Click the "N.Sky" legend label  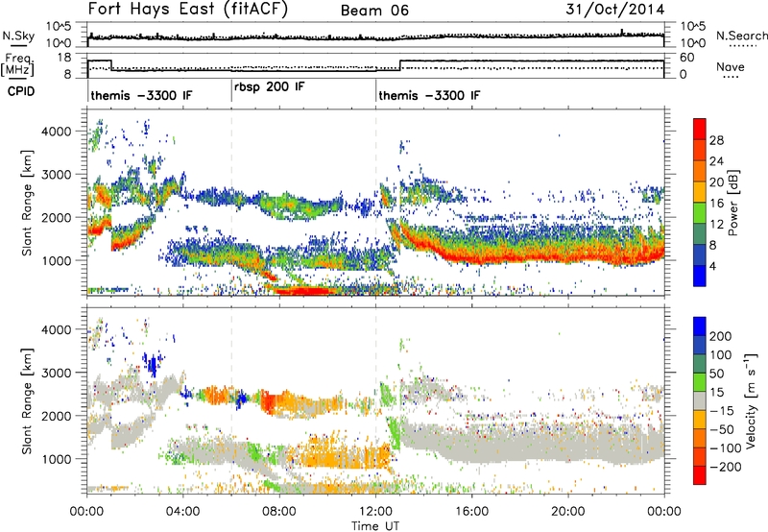[x=18, y=36]
